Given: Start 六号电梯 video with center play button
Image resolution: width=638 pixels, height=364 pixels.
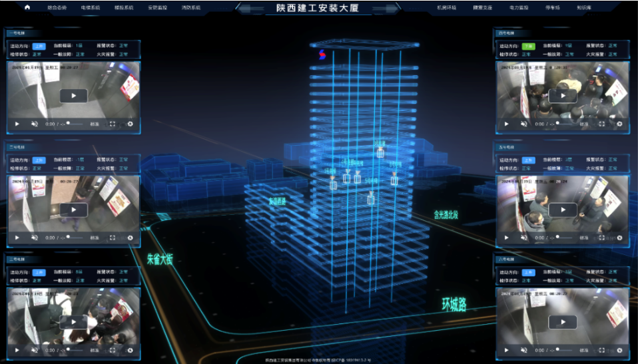Looking at the screenshot, I should click(563, 322).
